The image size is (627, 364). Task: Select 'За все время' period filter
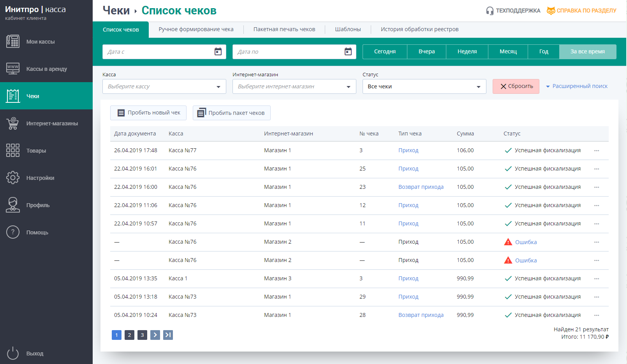pos(587,51)
